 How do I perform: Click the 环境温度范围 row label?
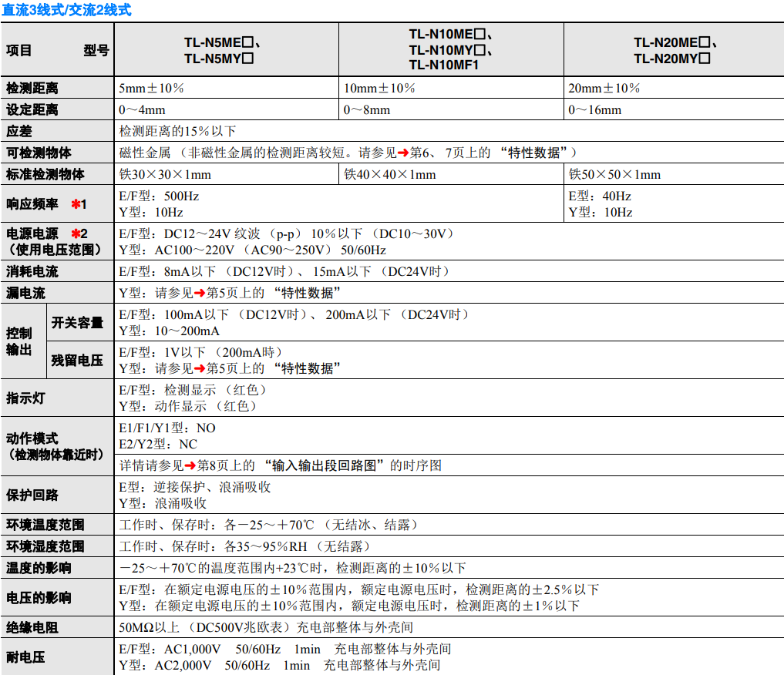pos(45,525)
